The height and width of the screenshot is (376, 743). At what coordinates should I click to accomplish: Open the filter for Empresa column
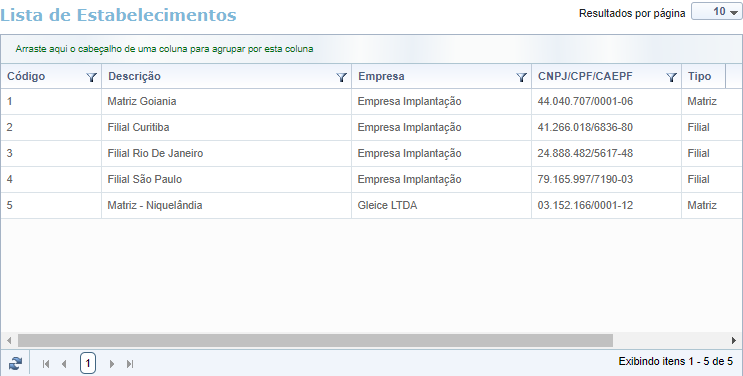521,77
